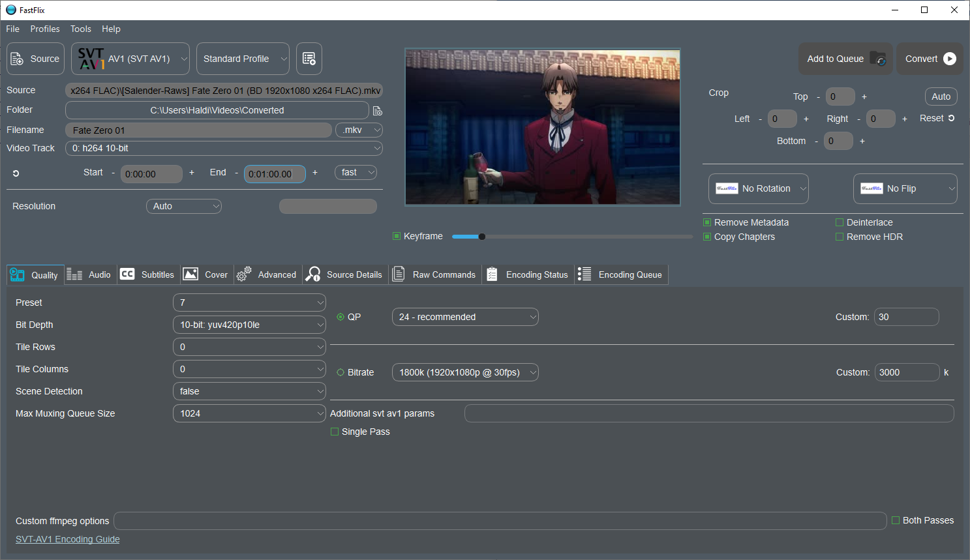Click the video preview thumbnail
Screen dimensions: 970x560
click(x=543, y=127)
